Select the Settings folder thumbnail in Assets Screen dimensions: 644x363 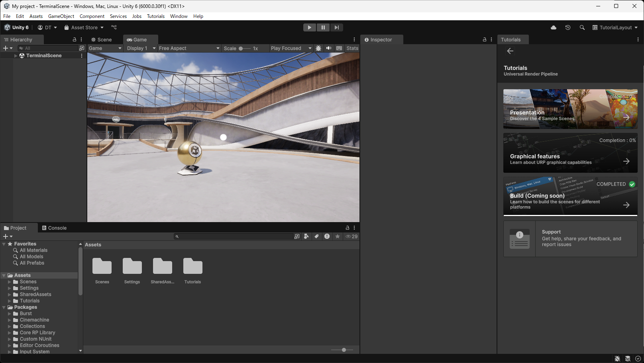pos(132,271)
